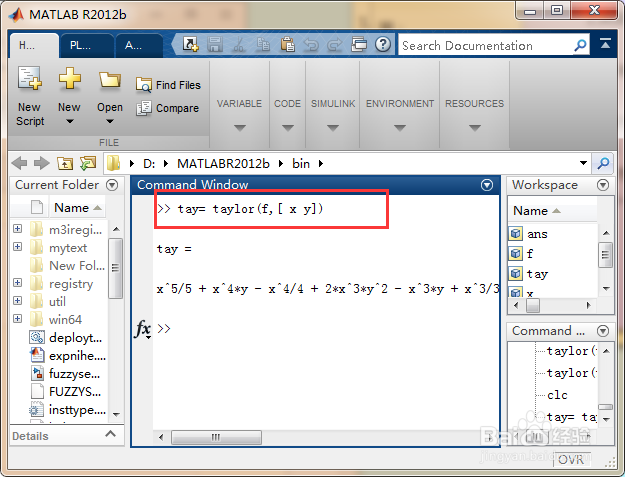Click the New plus icon
Image resolution: width=625 pixels, height=477 pixels.
[69, 78]
